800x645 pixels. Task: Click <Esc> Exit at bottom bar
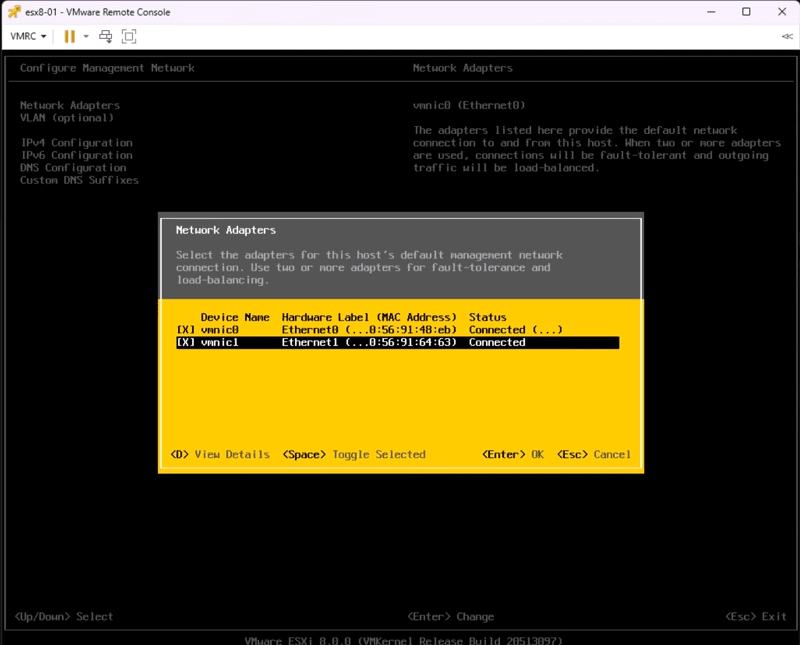tap(756, 616)
